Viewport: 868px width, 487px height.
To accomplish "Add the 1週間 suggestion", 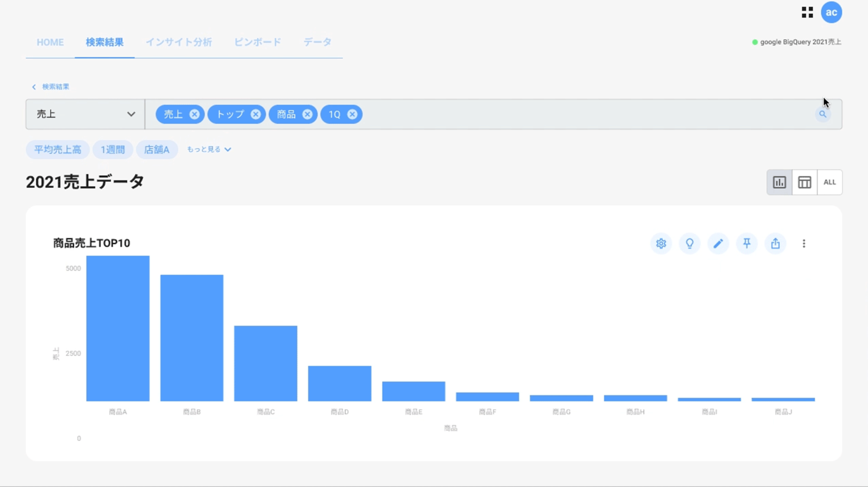I will pyautogui.click(x=113, y=150).
